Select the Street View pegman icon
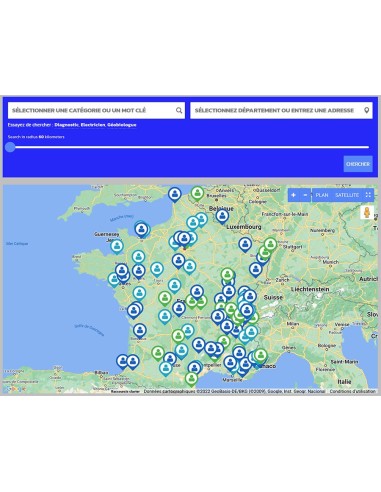This screenshot has height=492, width=381. click(367, 212)
